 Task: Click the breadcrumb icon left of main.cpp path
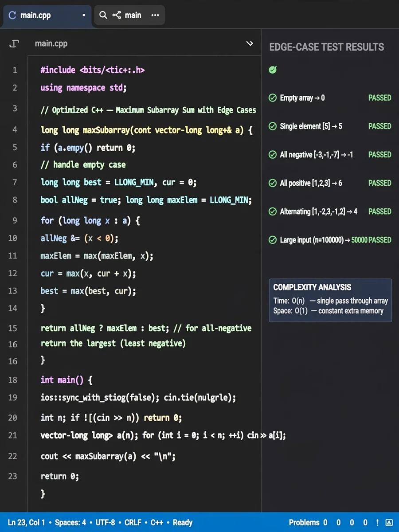(14, 43)
